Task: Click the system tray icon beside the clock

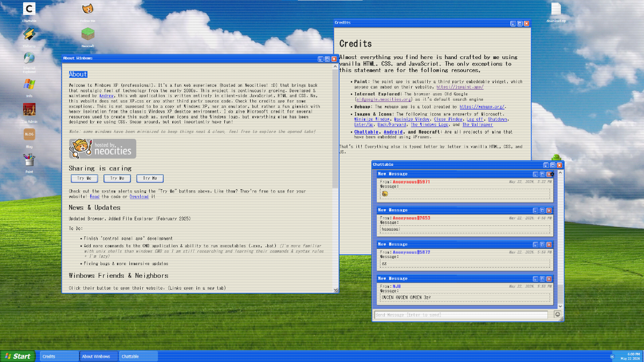Action: click(612, 356)
